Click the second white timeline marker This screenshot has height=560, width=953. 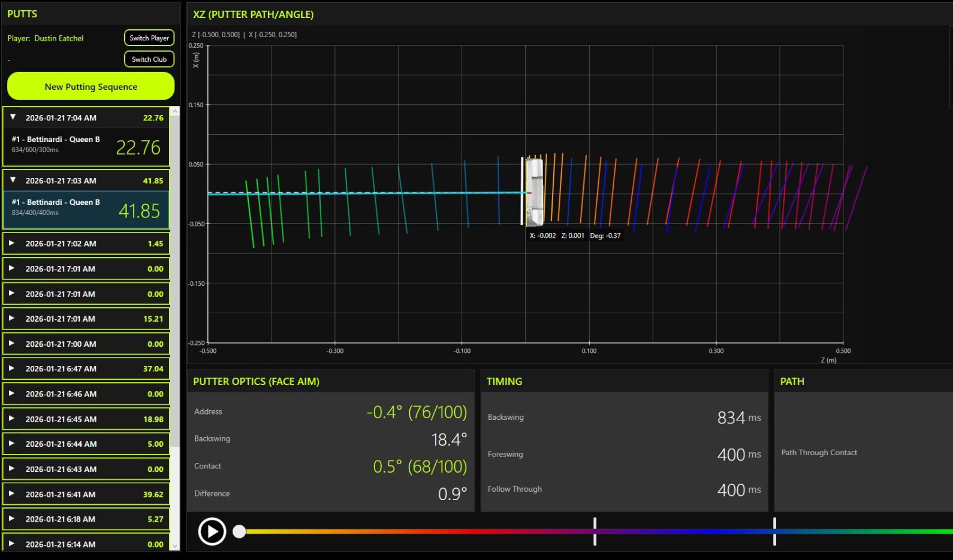pos(774,531)
